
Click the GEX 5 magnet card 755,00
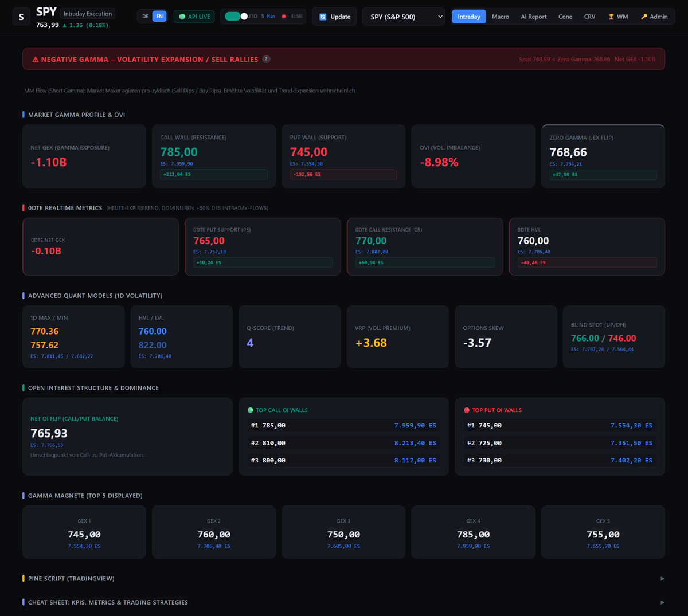[603, 532]
